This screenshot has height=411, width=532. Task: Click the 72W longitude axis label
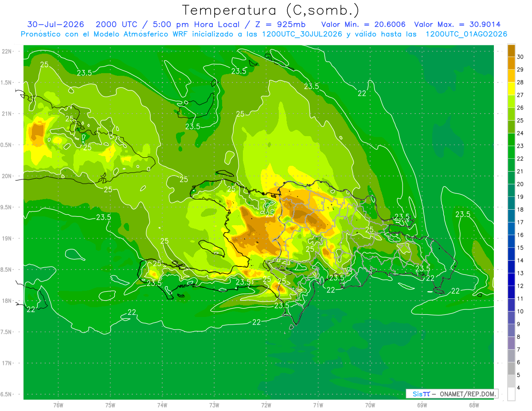coord(266,405)
